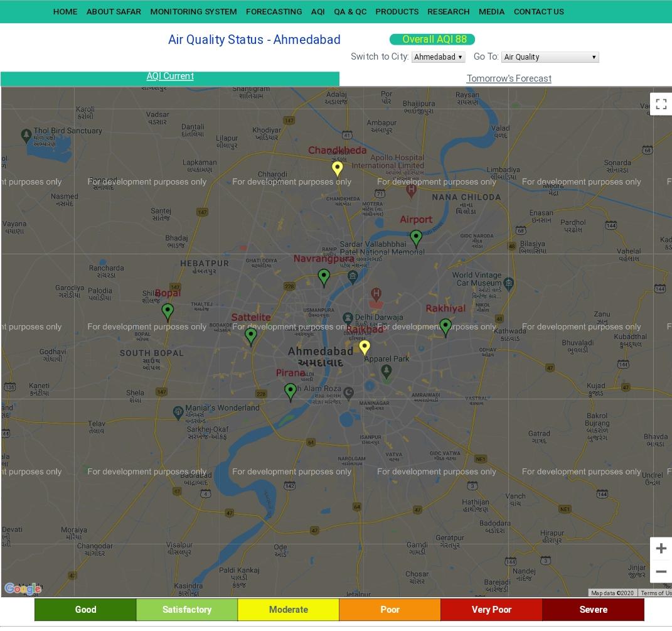Open the Google logo on the map

(23, 588)
